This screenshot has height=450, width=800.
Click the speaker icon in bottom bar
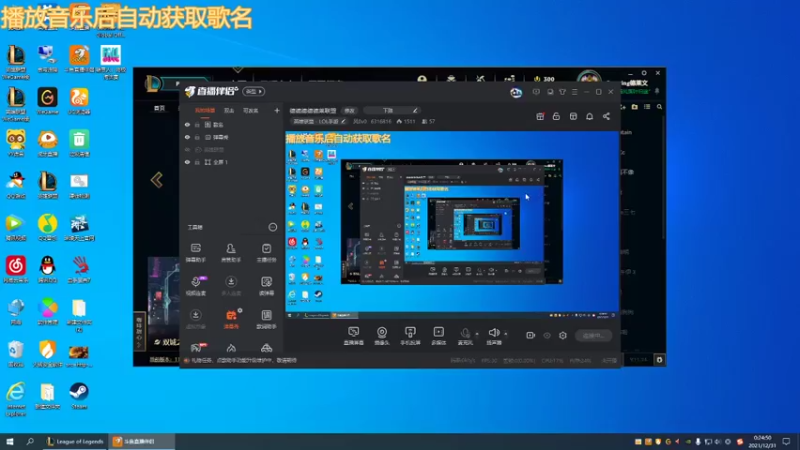493,333
